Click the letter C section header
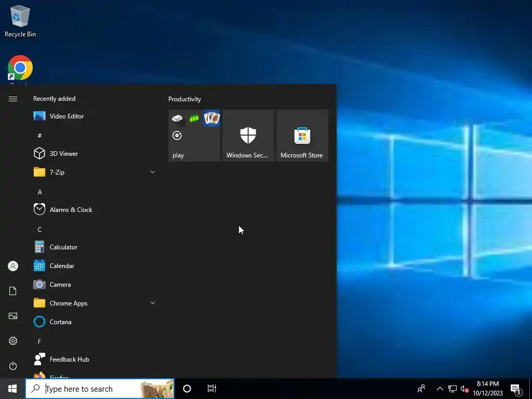Screen dimensions: 532x399 coord(39,229)
